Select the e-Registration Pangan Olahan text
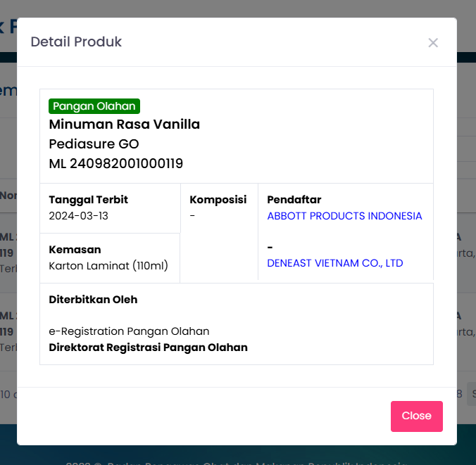The width and height of the screenshot is (476, 465). (x=129, y=331)
